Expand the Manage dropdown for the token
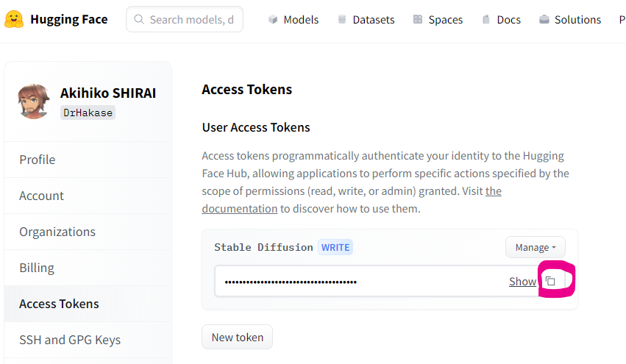Image resolution: width=626 pixels, height=364 pixels. coord(535,247)
